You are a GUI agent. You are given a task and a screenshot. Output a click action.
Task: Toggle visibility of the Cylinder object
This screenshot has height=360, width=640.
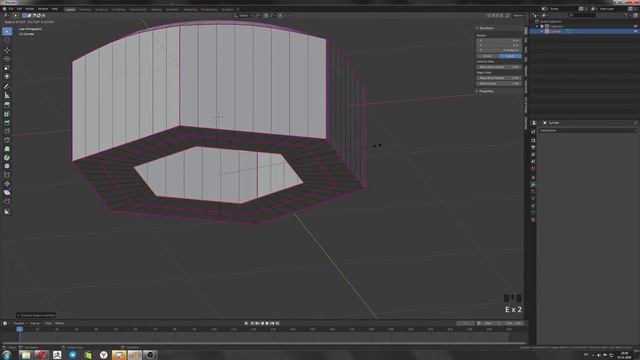pos(636,31)
